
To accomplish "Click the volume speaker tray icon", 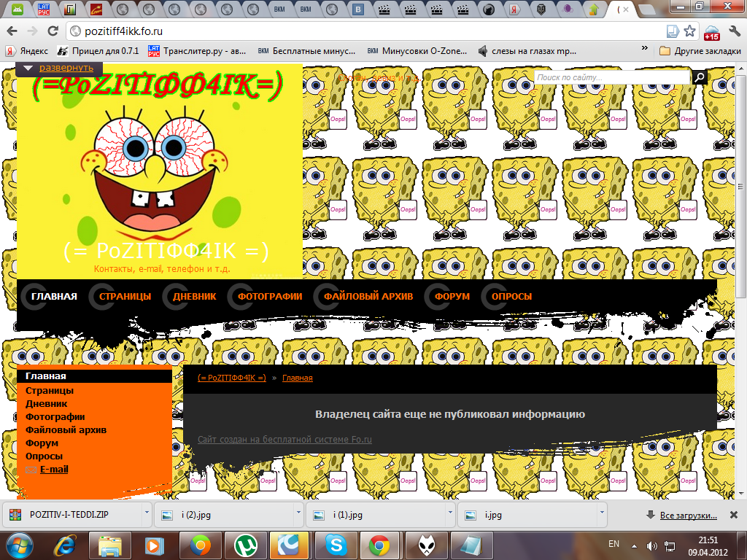I will coord(651,546).
